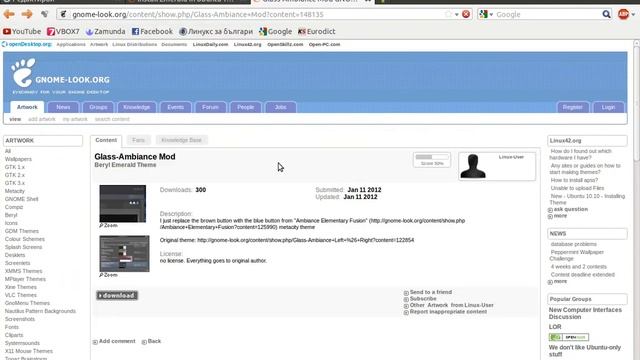Open the Jobs tab
Screen dimensions: 640x360
[280, 107]
